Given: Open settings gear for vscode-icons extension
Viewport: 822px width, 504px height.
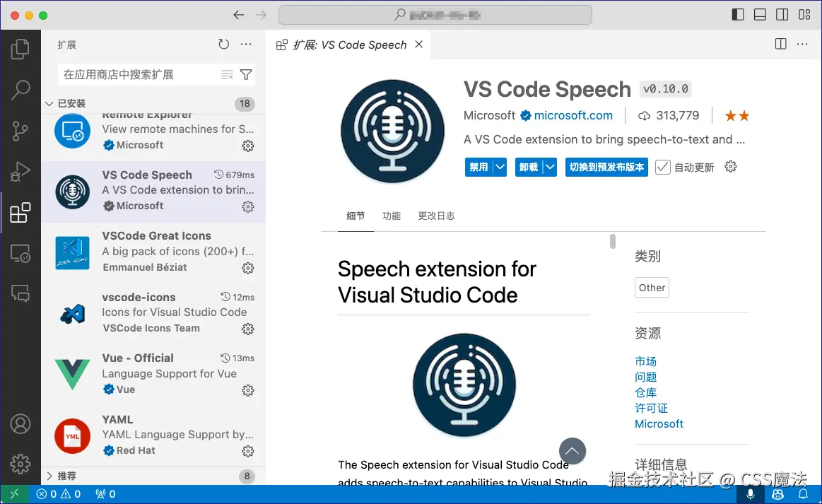Looking at the screenshot, I should 248,329.
